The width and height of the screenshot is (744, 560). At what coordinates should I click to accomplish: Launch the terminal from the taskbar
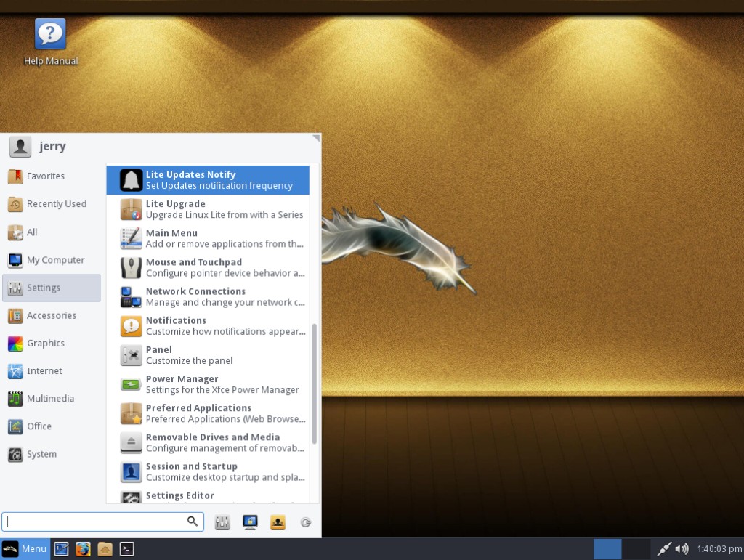[126, 548]
